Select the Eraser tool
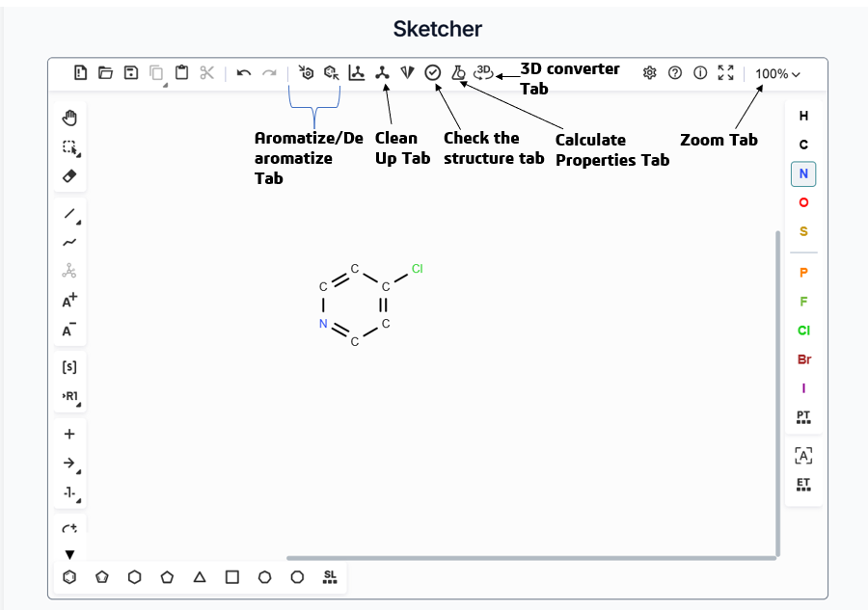Image resolution: width=868 pixels, height=610 pixels. (68, 173)
